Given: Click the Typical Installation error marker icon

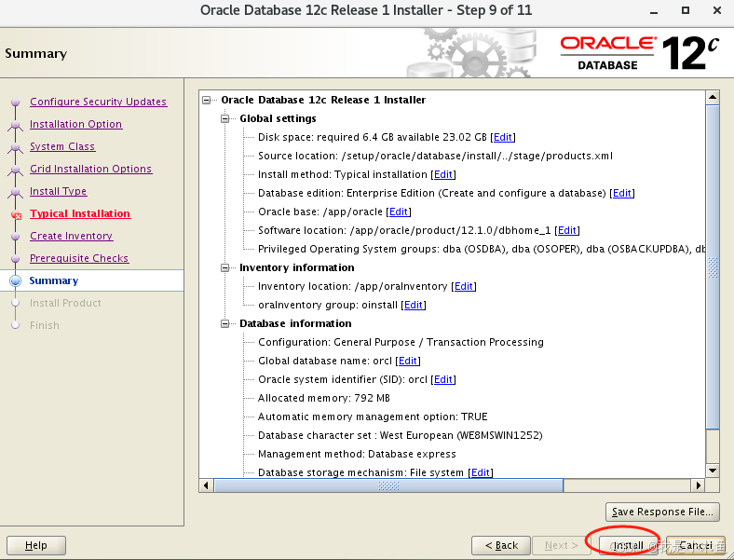Looking at the screenshot, I should tap(17, 215).
